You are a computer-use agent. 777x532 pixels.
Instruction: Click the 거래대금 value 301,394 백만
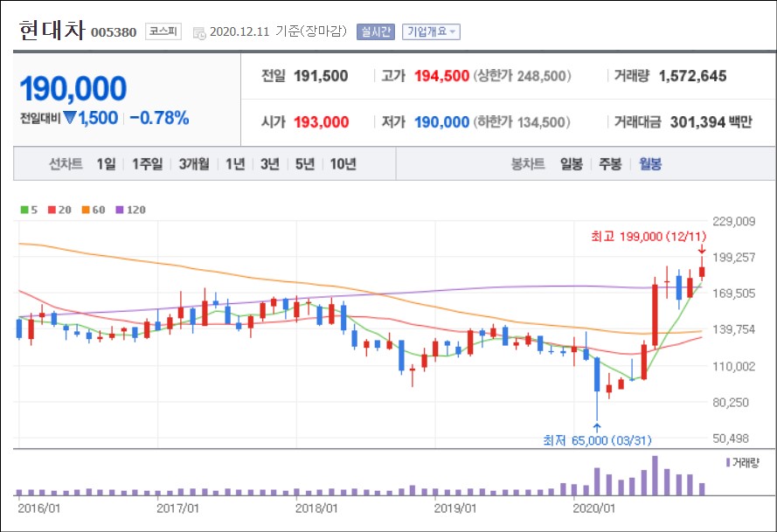click(711, 122)
